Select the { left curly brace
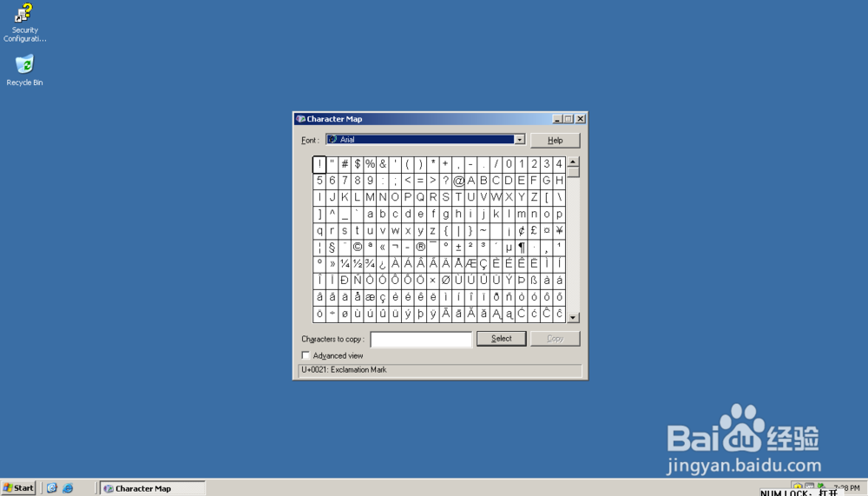The height and width of the screenshot is (496, 868). tap(445, 230)
